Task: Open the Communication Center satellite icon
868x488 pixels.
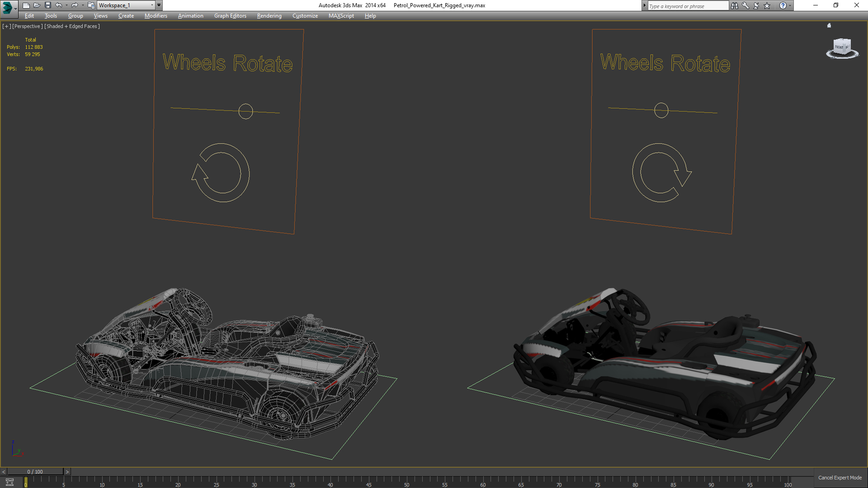Action: tap(756, 5)
